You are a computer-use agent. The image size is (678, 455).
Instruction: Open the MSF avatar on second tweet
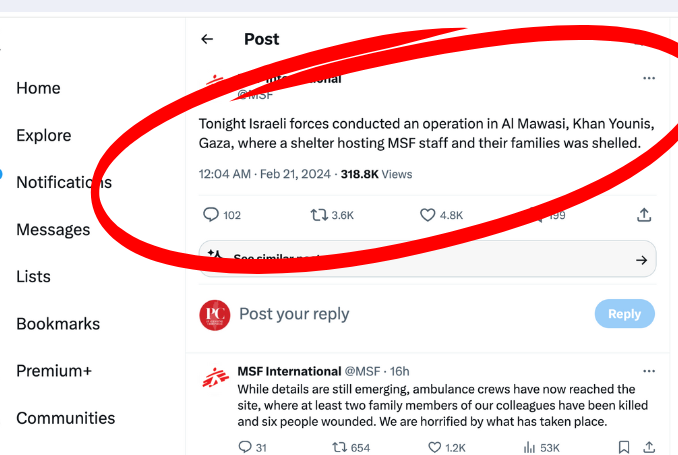point(215,378)
